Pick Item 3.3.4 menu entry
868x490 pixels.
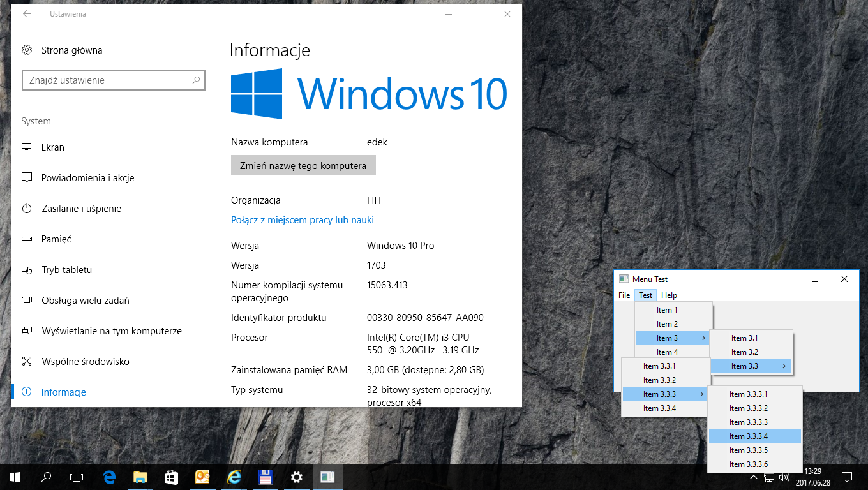click(x=666, y=408)
